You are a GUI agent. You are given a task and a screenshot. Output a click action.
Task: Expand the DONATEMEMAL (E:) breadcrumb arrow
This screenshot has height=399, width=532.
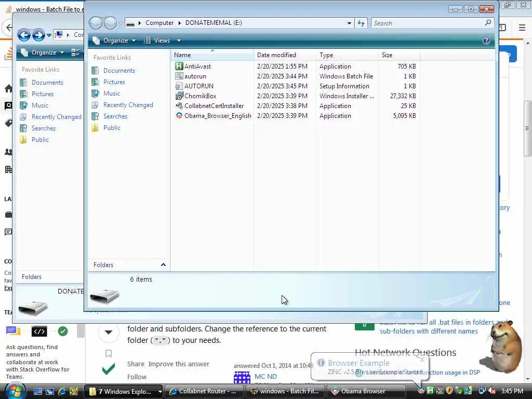(x=179, y=23)
